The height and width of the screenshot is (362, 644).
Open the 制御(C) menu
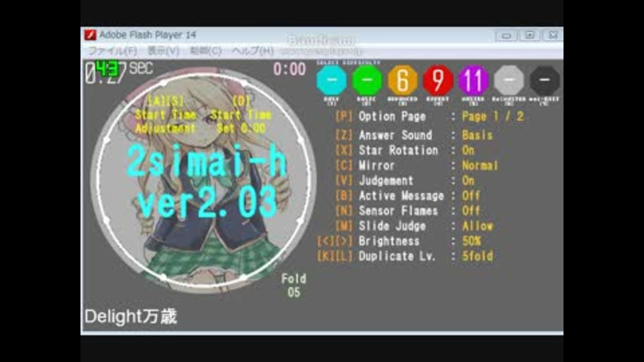coord(205,51)
